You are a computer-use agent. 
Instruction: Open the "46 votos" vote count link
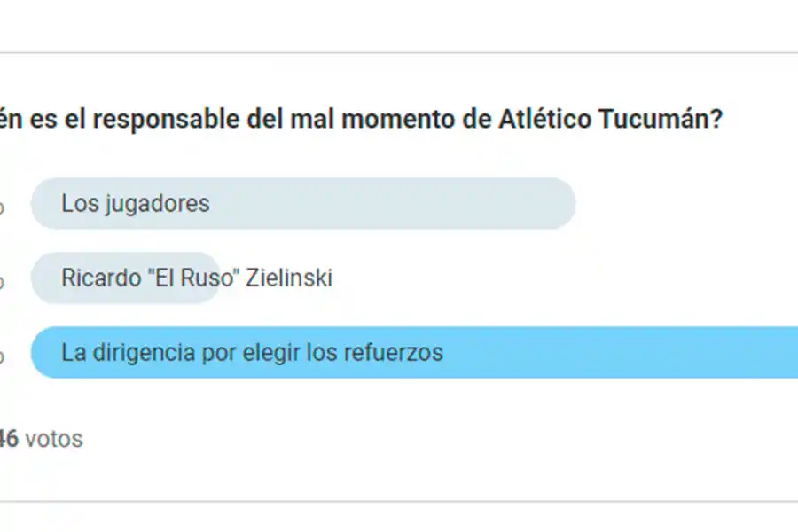(43, 438)
